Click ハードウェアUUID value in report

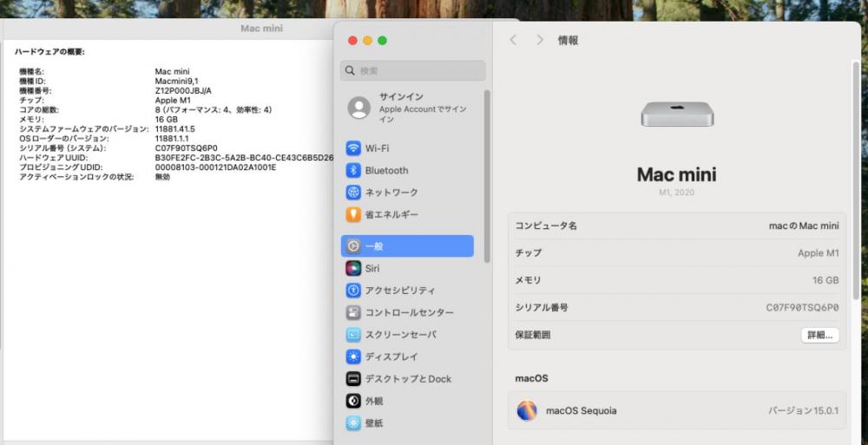point(244,158)
